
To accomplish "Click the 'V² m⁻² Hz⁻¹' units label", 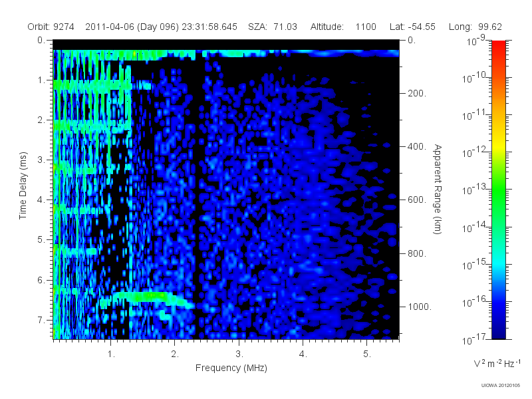I will (x=497, y=363).
